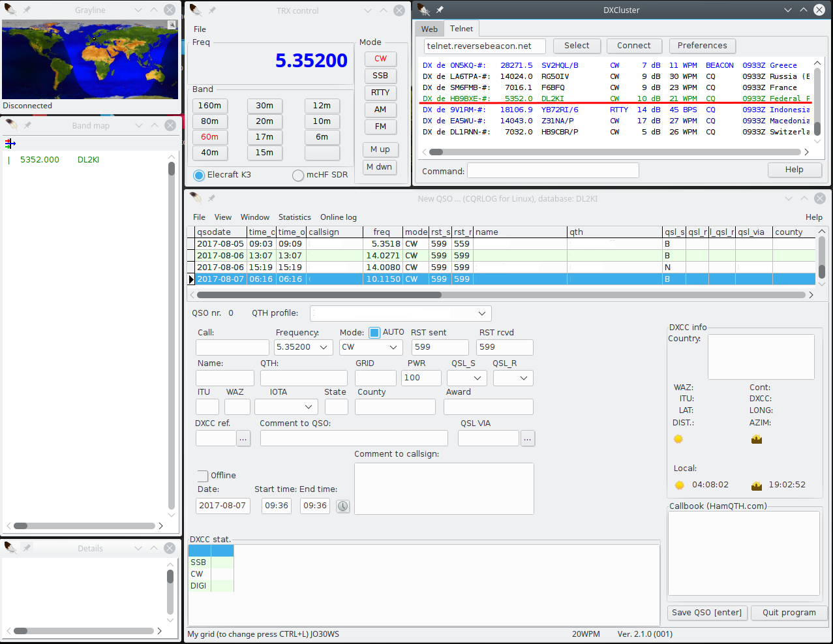This screenshot has width=833, height=644.
Task: Select the 20m band button
Action: coord(265,121)
